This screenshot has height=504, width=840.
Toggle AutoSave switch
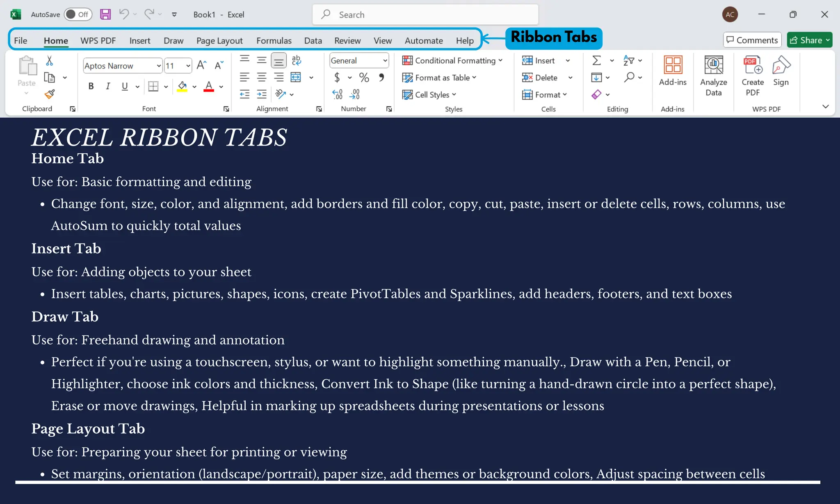click(x=78, y=14)
